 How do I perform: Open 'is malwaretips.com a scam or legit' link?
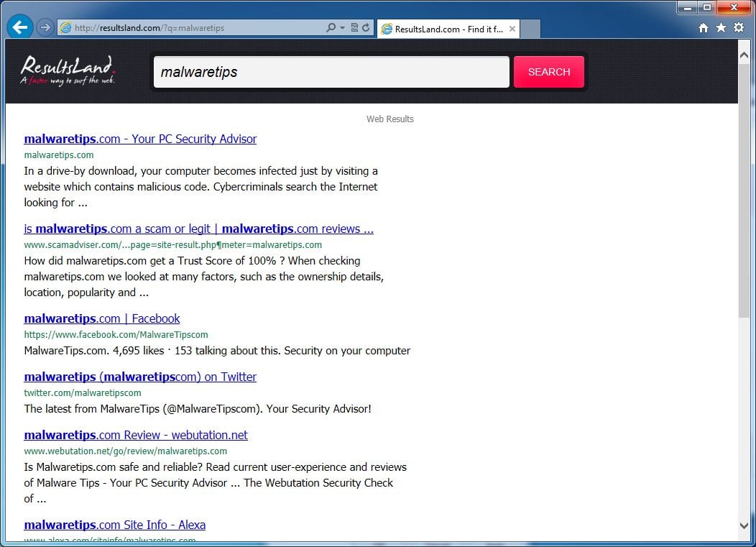(x=198, y=229)
